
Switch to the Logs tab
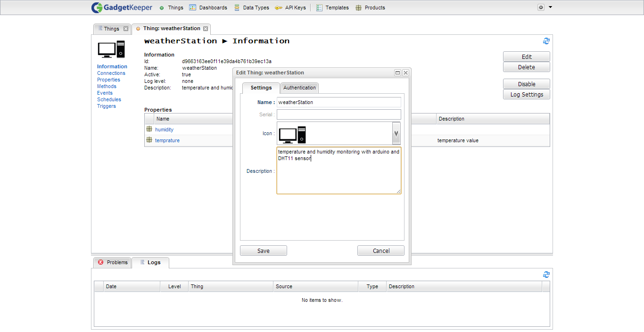point(150,262)
